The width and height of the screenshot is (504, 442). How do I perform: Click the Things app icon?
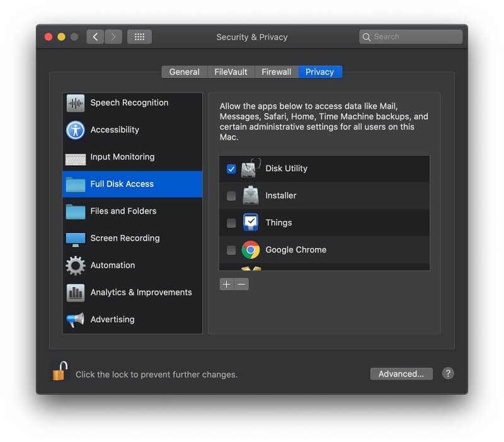250,222
